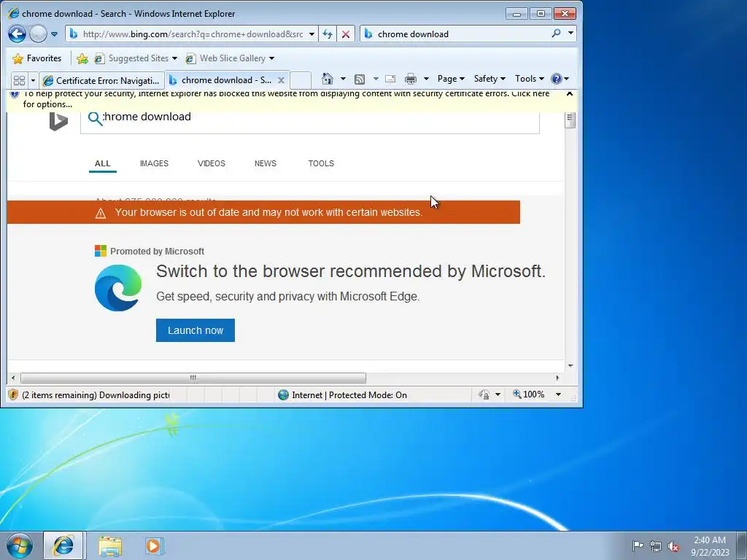Click Internet Explorer taskbar icon

pyautogui.click(x=63, y=545)
